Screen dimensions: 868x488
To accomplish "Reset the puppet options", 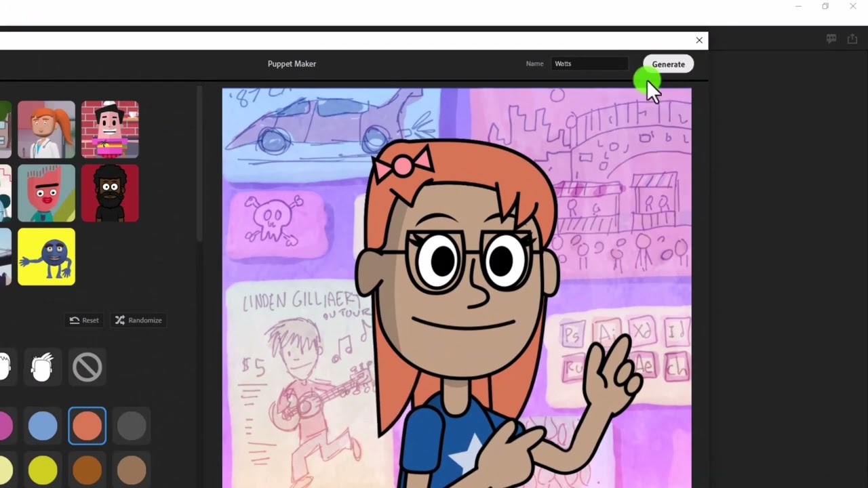I will click(x=84, y=320).
